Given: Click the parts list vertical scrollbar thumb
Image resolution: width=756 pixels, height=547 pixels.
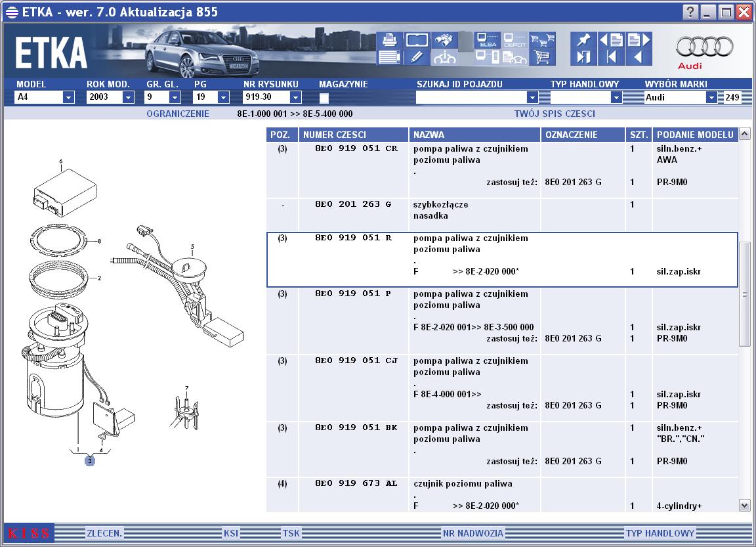Looking at the screenshot, I should (x=744, y=294).
